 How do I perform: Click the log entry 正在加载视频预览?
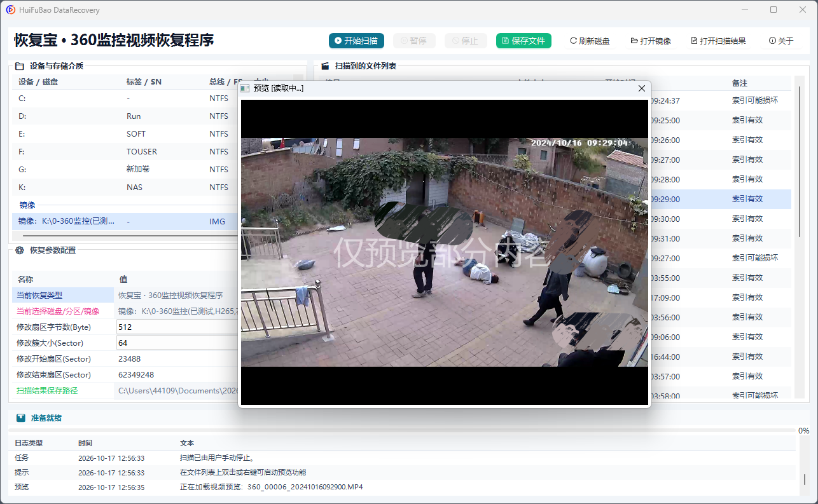click(x=272, y=487)
